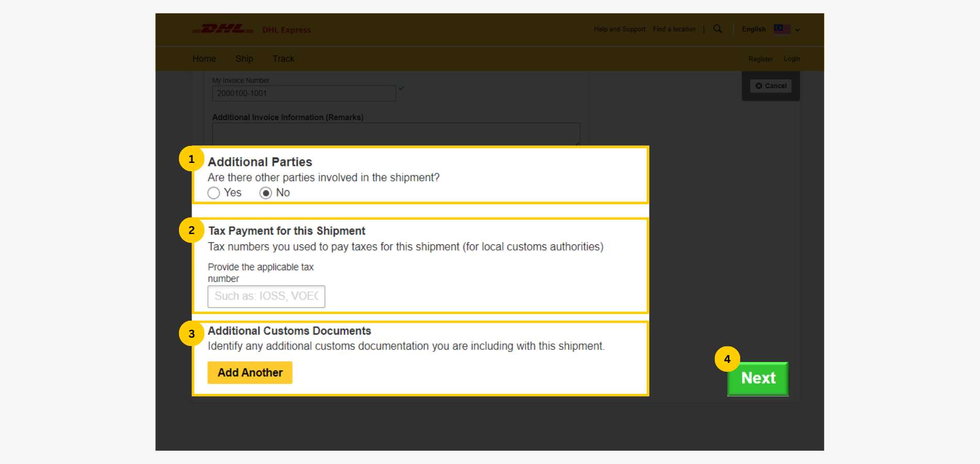Image resolution: width=980 pixels, height=464 pixels.
Task: Click the Add Another button
Action: 250,373
